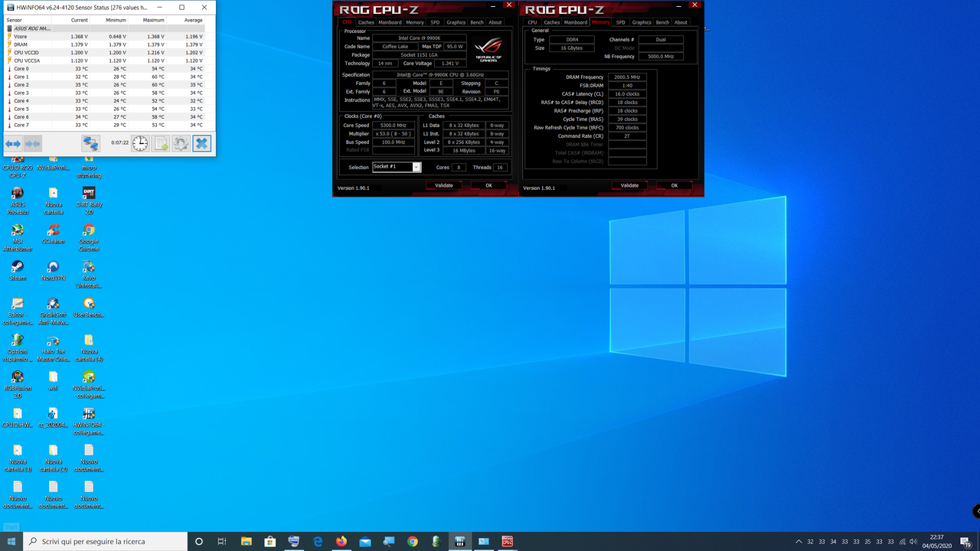Select the Vcore sensor row in HWiNFO
Viewport: 980px width, 551px height.
46,37
